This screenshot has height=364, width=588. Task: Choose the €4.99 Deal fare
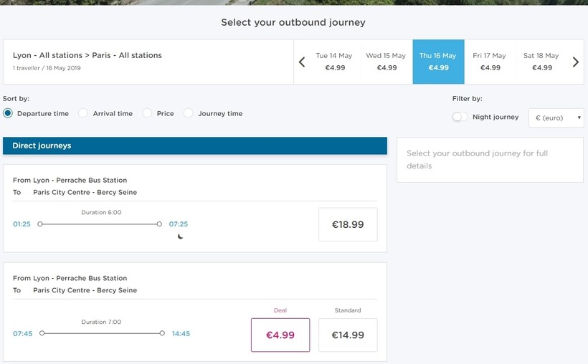(x=280, y=335)
